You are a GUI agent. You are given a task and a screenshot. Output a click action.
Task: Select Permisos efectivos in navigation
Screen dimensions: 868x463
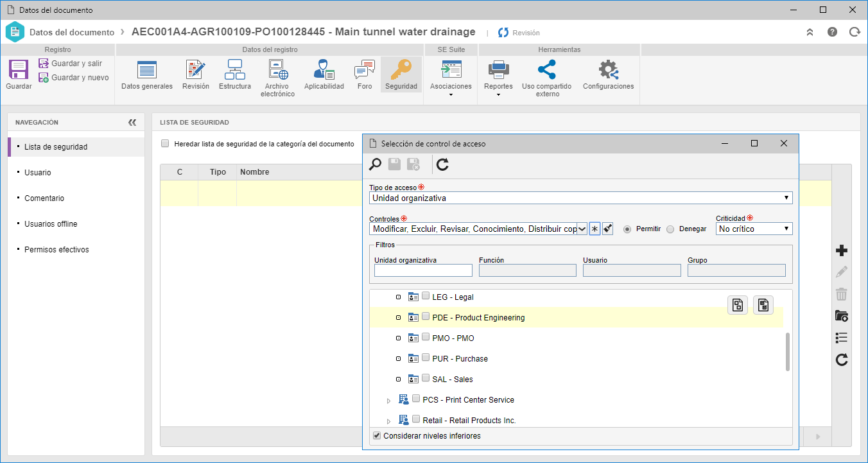56,250
